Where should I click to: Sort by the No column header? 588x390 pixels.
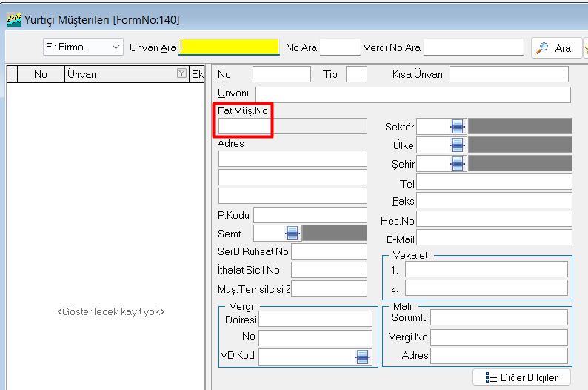40,74
